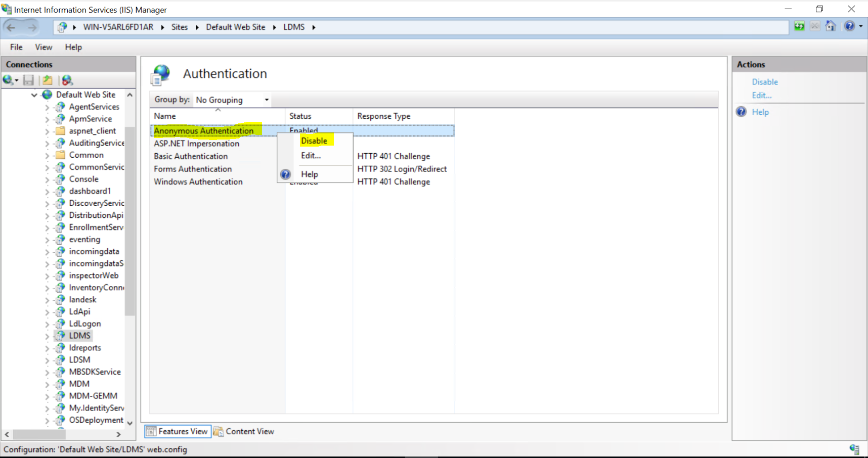The image size is (868, 458).
Task: Click Disable in the Actions pane
Action: coord(765,81)
